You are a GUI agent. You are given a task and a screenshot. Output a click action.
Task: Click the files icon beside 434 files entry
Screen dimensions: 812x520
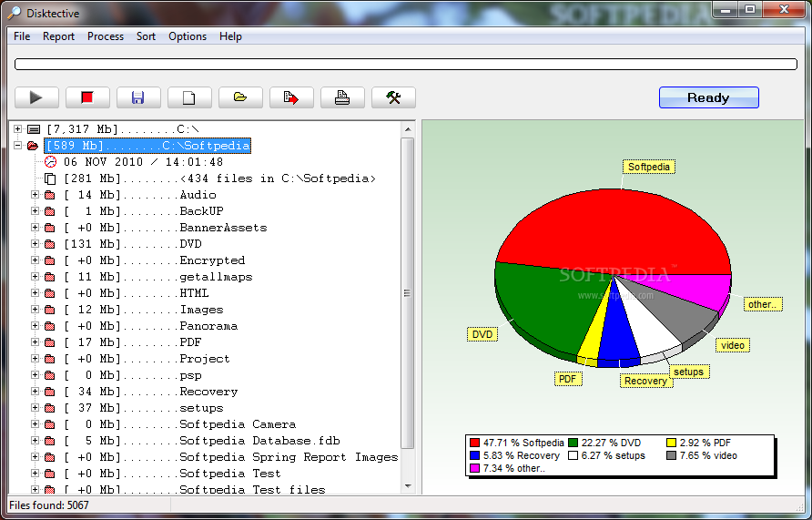click(50, 178)
